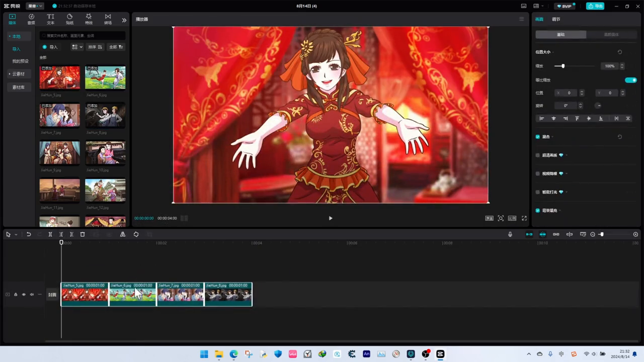Click the 封面 cover button on track
Screen dimensions: 644x362
52,295
